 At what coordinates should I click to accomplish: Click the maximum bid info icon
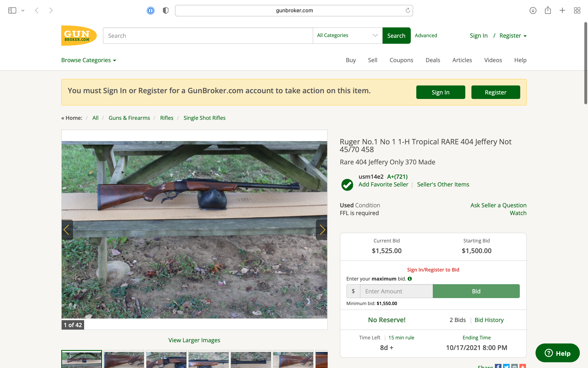click(x=410, y=279)
